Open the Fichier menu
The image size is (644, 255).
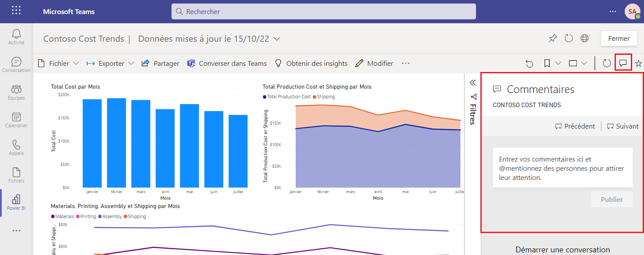(x=58, y=64)
